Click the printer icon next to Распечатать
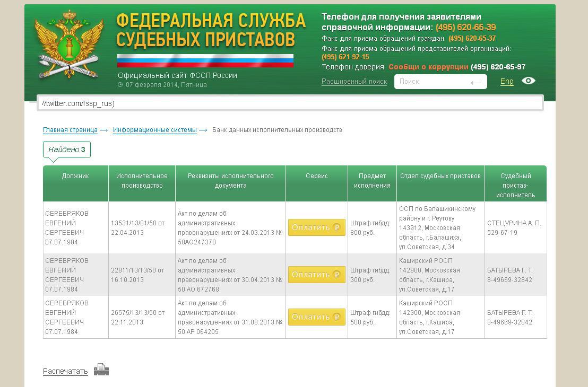 click(x=101, y=370)
